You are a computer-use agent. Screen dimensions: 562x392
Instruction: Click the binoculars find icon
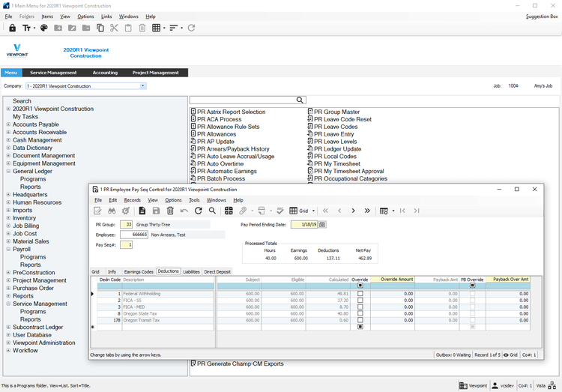112,211
